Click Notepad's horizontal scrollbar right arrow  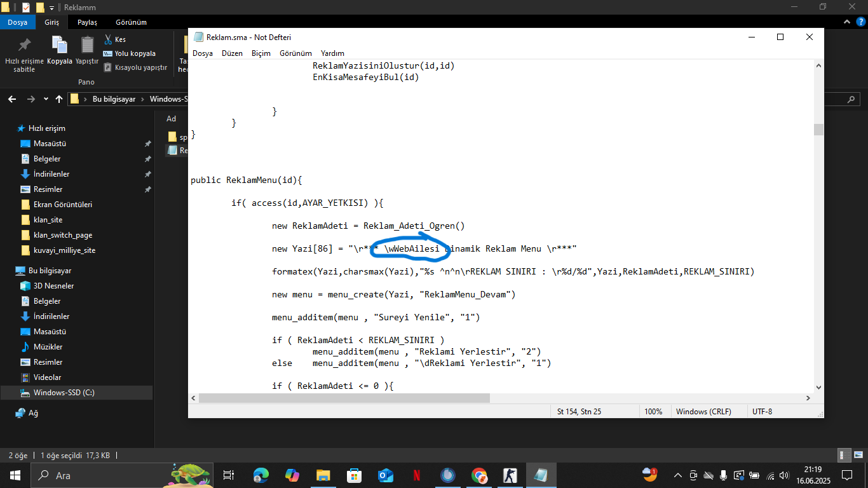[808, 398]
